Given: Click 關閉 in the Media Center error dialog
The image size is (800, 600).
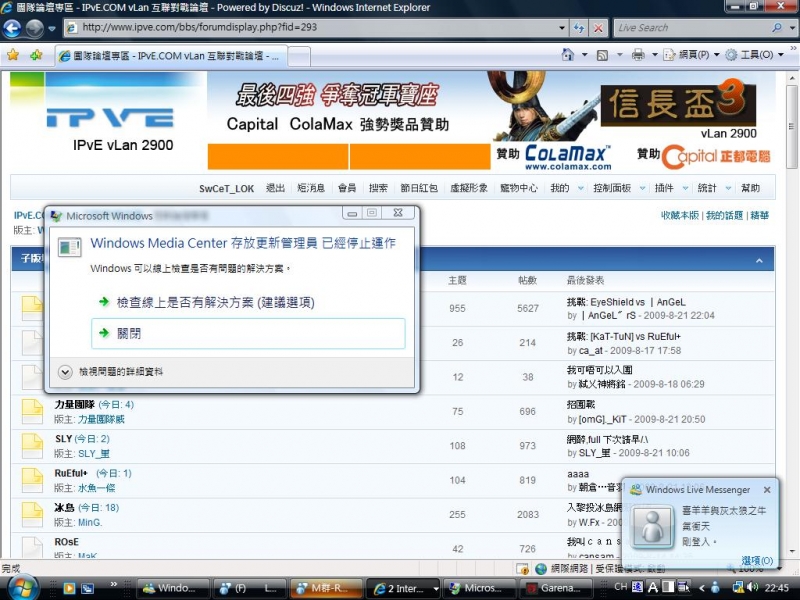Looking at the screenshot, I should point(248,334).
